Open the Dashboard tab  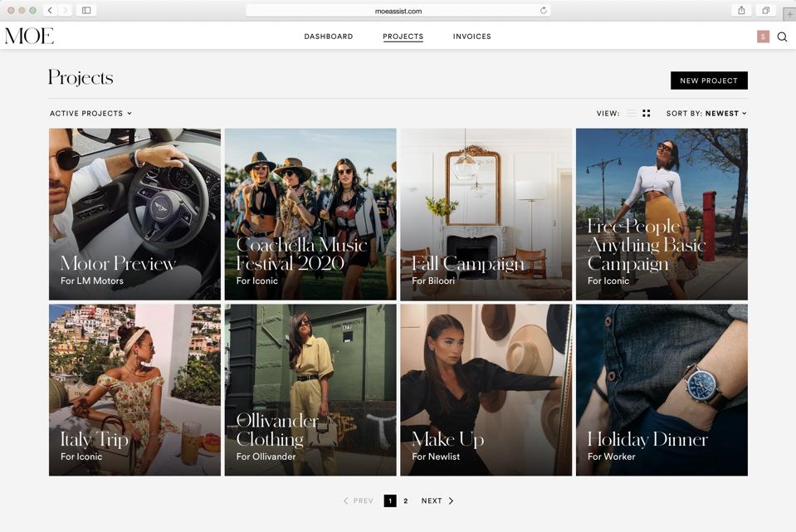tap(329, 37)
